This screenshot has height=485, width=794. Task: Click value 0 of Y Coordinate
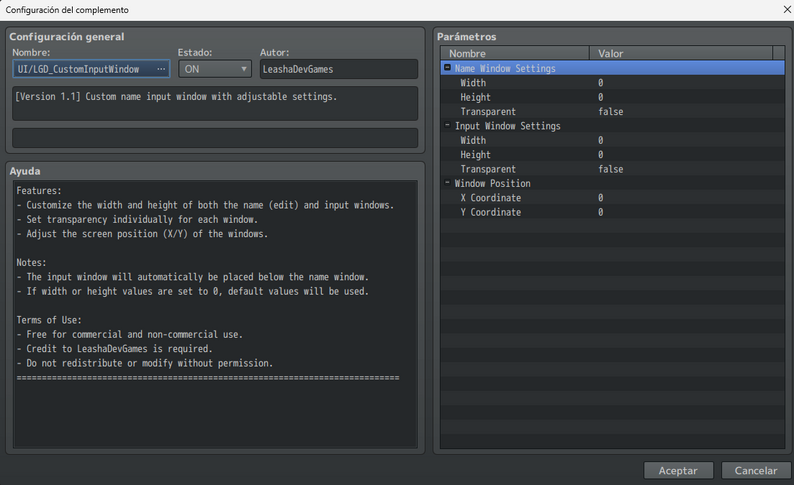click(x=601, y=212)
